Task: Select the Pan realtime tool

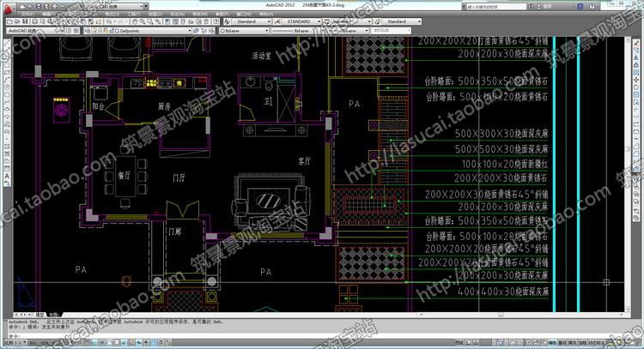Action: click(134, 21)
